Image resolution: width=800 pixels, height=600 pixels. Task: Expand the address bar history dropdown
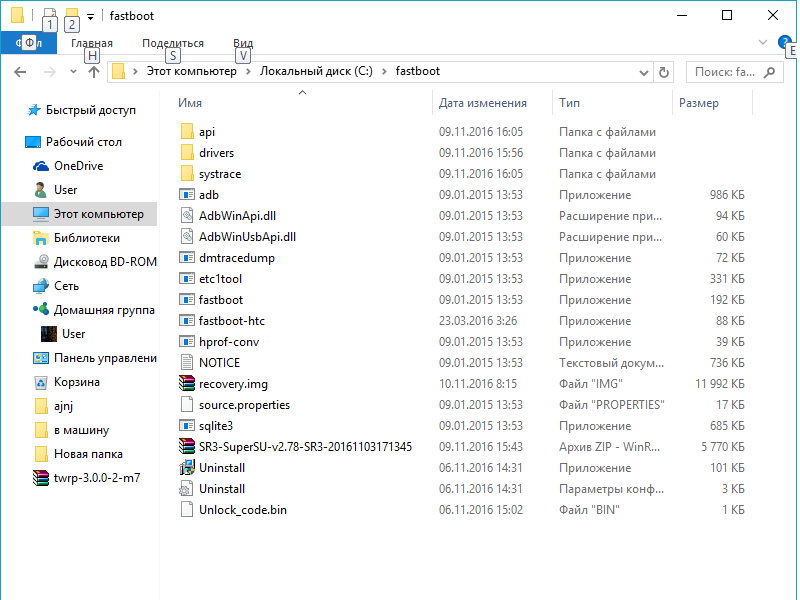coord(641,72)
